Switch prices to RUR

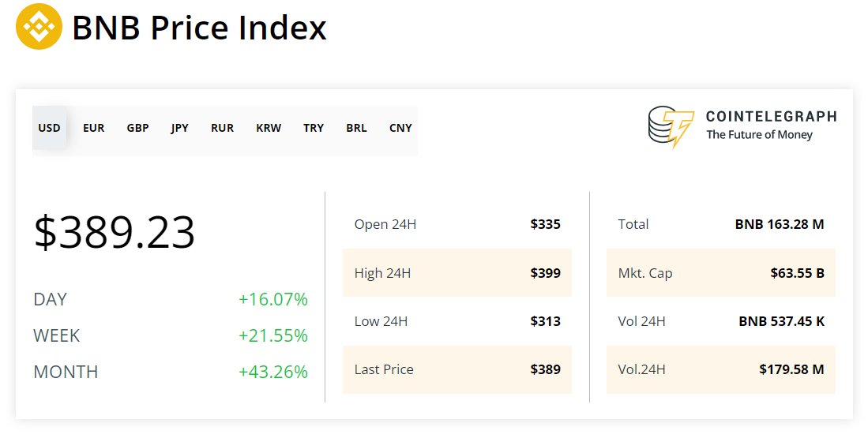(x=223, y=128)
